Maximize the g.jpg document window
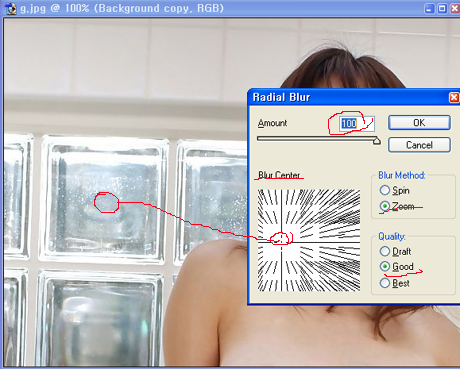Viewport: 460px width, 369px height. pos(442,8)
